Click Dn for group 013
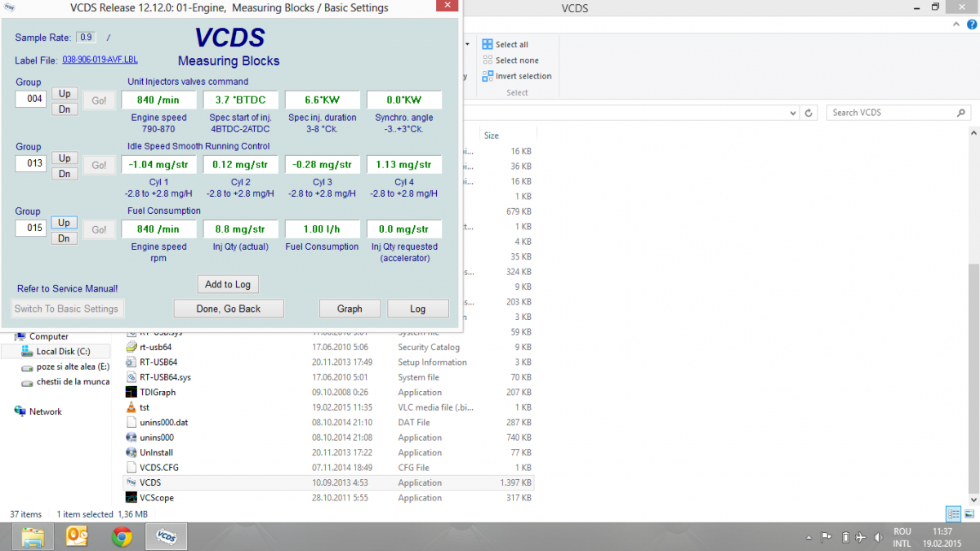This screenshot has width=980, height=551. click(65, 173)
